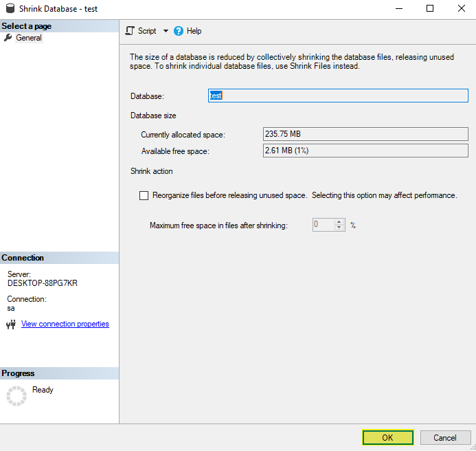Click the Script toolbar icon
Screen dimensions: 476x451
(x=130, y=31)
